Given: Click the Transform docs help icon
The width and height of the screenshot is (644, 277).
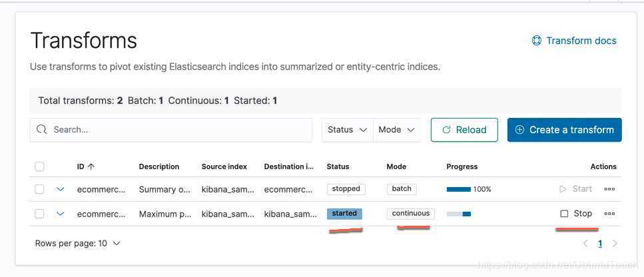Looking at the screenshot, I should pyautogui.click(x=537, y=41).
